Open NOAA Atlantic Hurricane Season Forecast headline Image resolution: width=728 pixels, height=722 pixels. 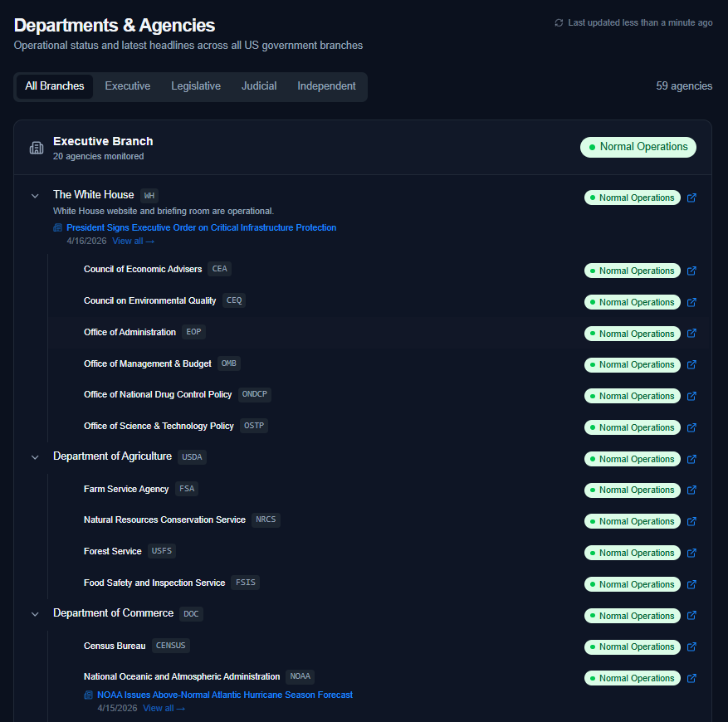pyautogui.click(x=224, y=695)
